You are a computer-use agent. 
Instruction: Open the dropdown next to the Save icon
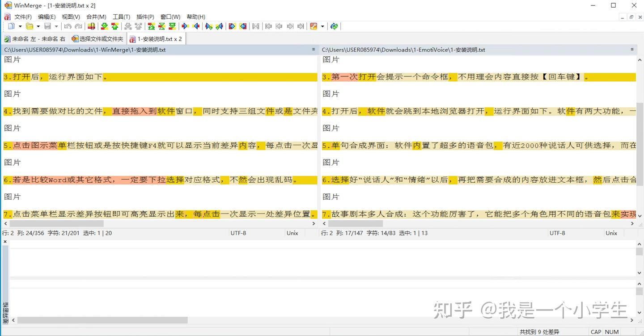pos(56,26)
